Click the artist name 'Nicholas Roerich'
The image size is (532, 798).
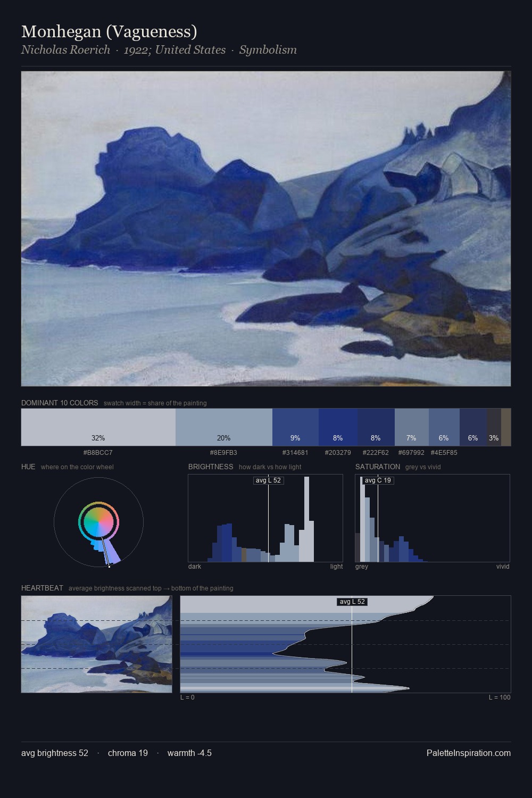pyautogui.click(x=65, y=50)
